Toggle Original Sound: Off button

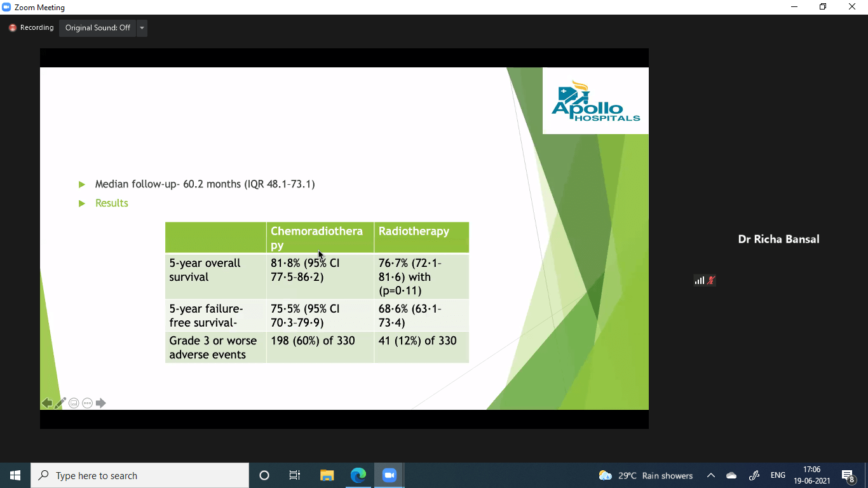click(x=97, y=28)
